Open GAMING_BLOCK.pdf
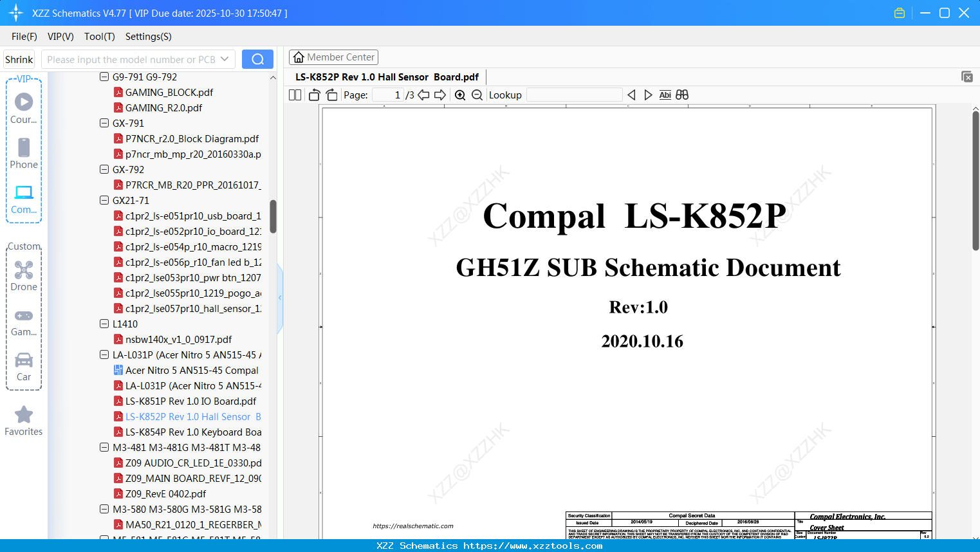980x552 pixels. tap(169, 92)
